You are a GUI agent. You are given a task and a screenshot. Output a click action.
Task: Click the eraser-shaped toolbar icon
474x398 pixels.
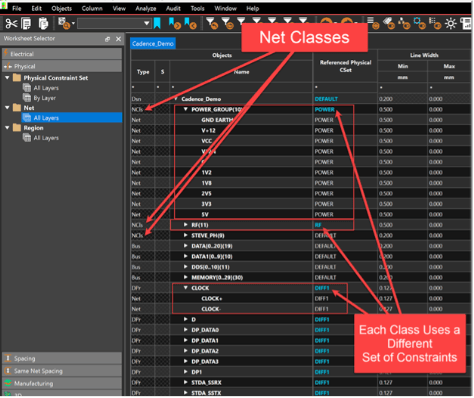tap(389, 23)
